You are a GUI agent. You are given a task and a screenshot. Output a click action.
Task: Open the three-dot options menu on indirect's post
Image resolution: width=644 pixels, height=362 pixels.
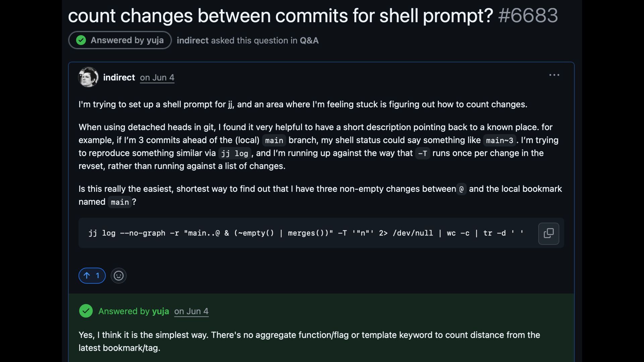tap(554, 75)
